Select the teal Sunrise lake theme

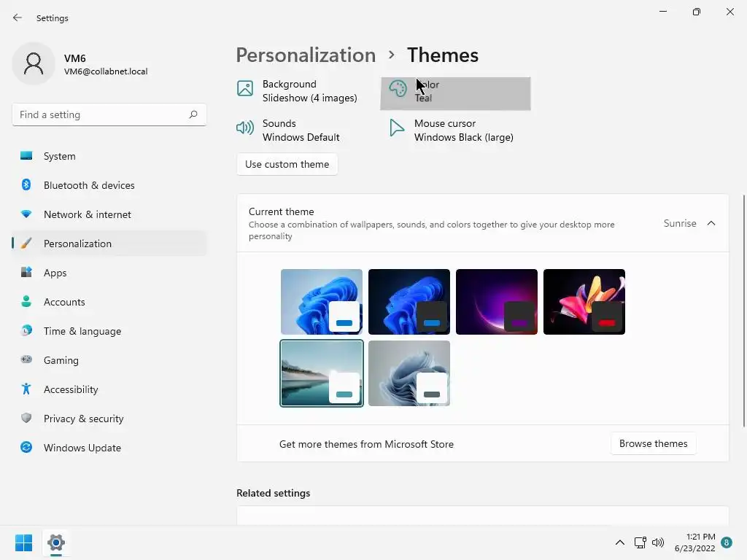point(322,373)
